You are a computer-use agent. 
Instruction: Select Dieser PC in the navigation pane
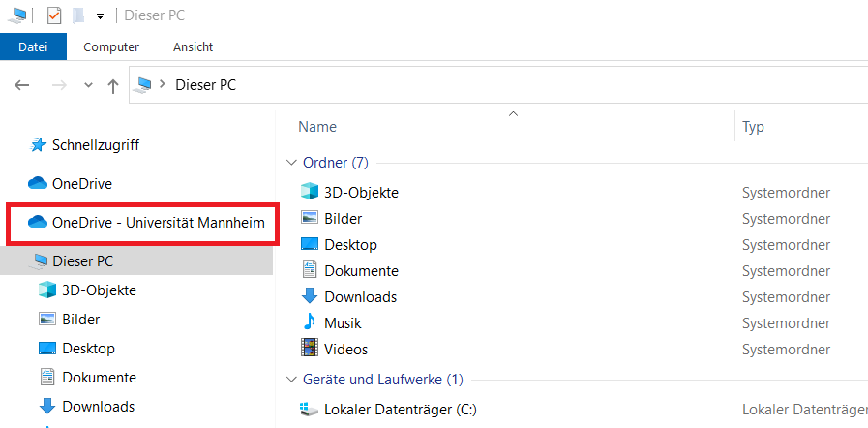pos(82,260)
